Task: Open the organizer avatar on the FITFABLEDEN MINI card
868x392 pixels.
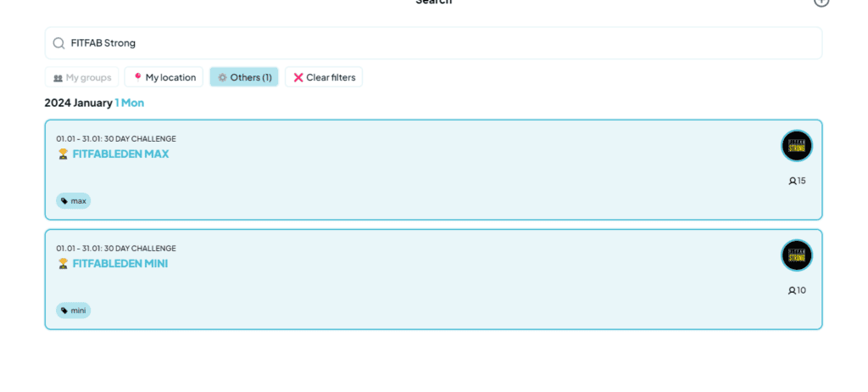Action: click(x=796, y=255)
